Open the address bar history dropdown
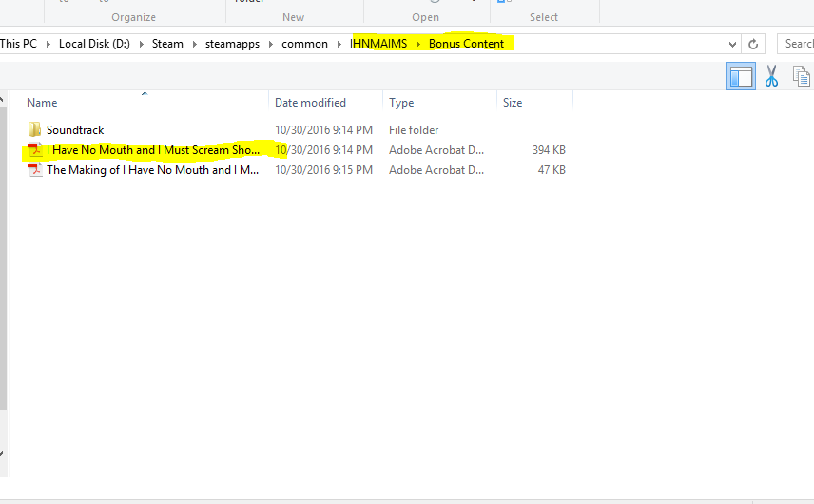Viewport: 814px width, 504px height. [732, 44]
